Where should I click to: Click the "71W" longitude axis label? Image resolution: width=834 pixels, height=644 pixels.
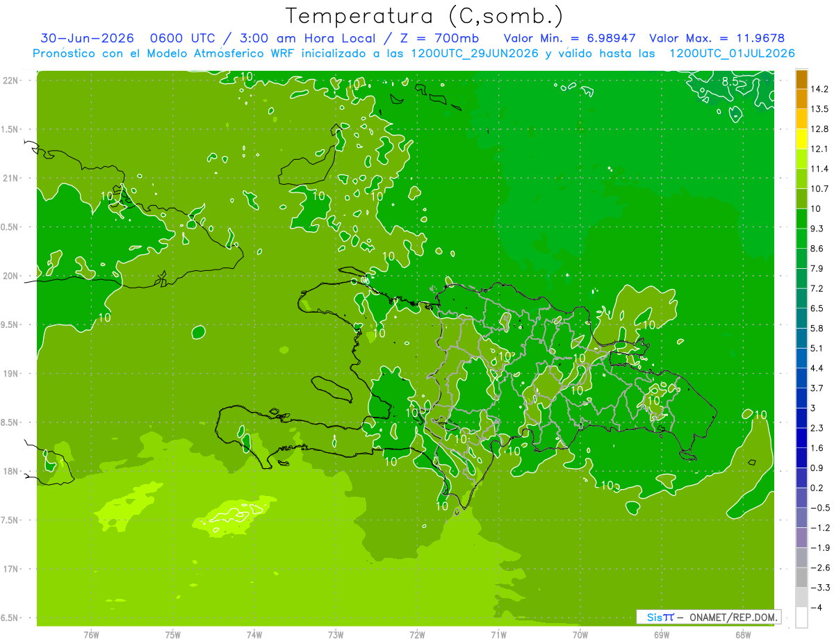498,635
